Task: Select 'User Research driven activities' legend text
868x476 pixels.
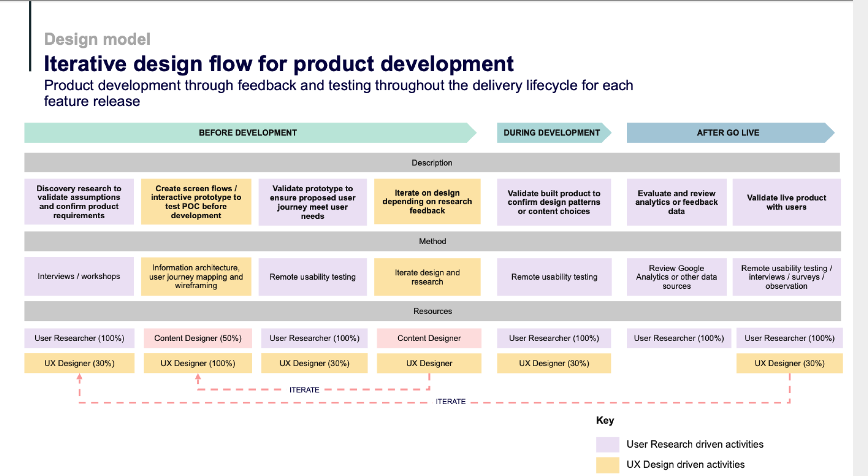Action: pyautogui.click(x=695, y=444)
